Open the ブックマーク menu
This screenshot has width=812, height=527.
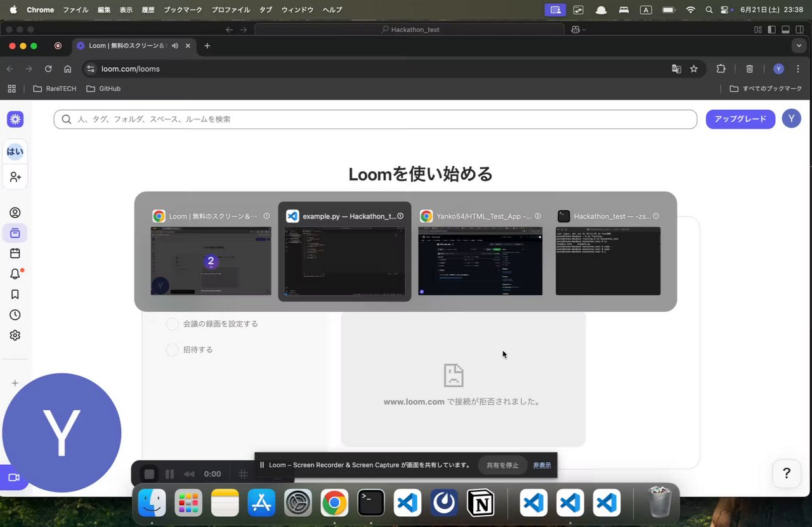pyautogui.click(x=182, y=10)
